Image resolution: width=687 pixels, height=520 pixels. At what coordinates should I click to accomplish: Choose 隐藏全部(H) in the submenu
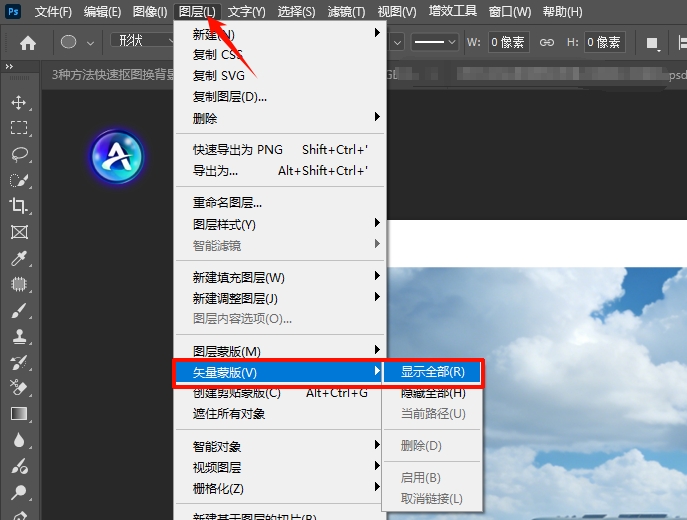432,393
